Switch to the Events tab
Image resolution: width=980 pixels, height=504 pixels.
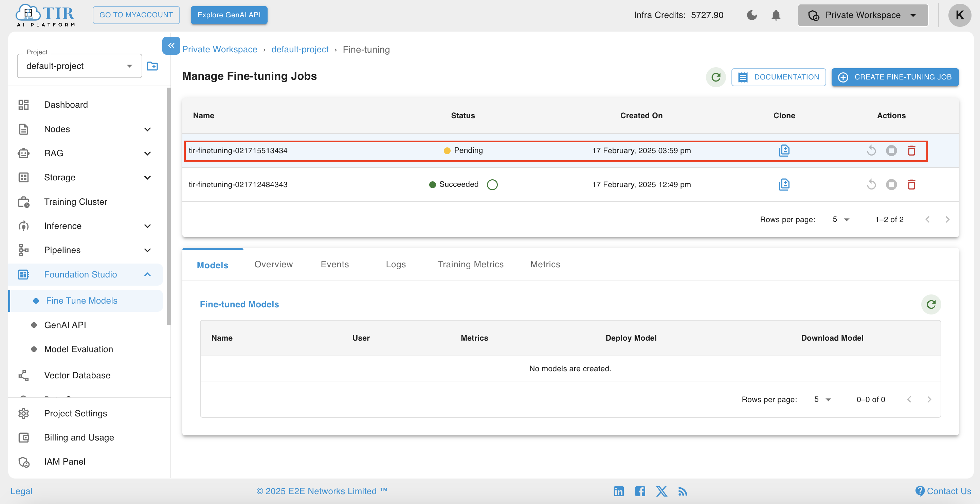334,264
